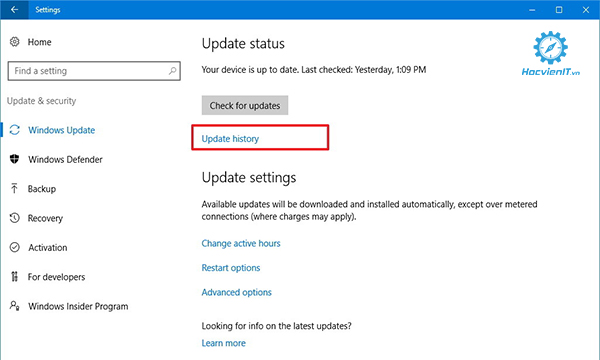Open the Update history link
The height and width of the screenshot is (360, 600).
(230, 138)
